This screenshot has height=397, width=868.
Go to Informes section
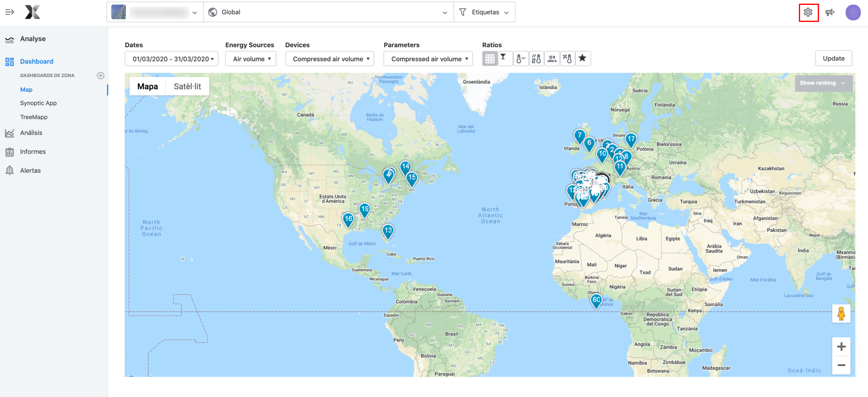point(33,152)
